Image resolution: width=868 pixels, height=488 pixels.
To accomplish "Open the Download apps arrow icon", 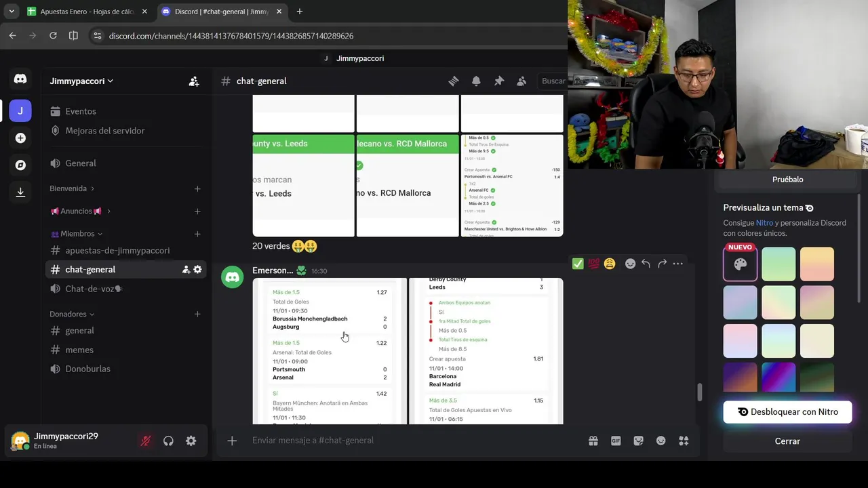I will [20, 192].
